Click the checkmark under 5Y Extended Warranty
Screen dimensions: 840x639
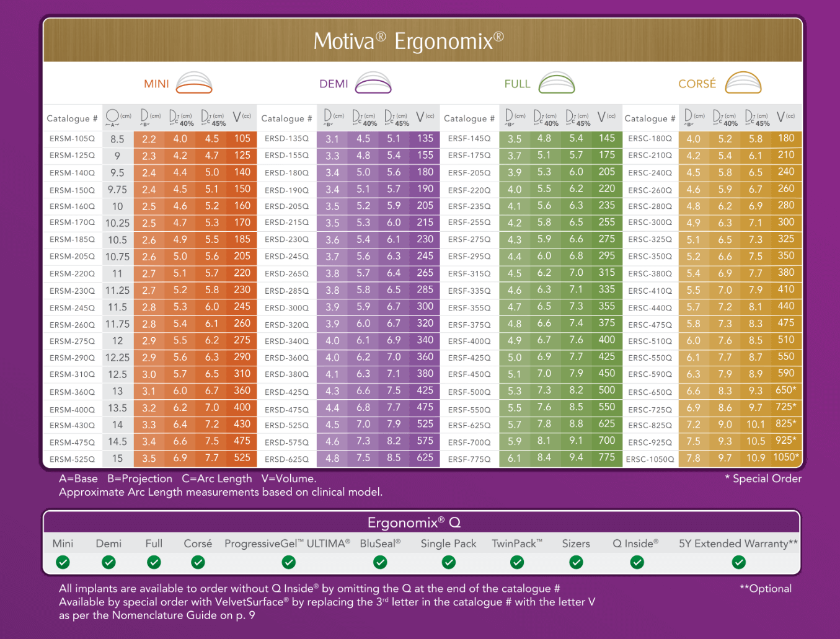pyautogui.click(x=738, y=562)
